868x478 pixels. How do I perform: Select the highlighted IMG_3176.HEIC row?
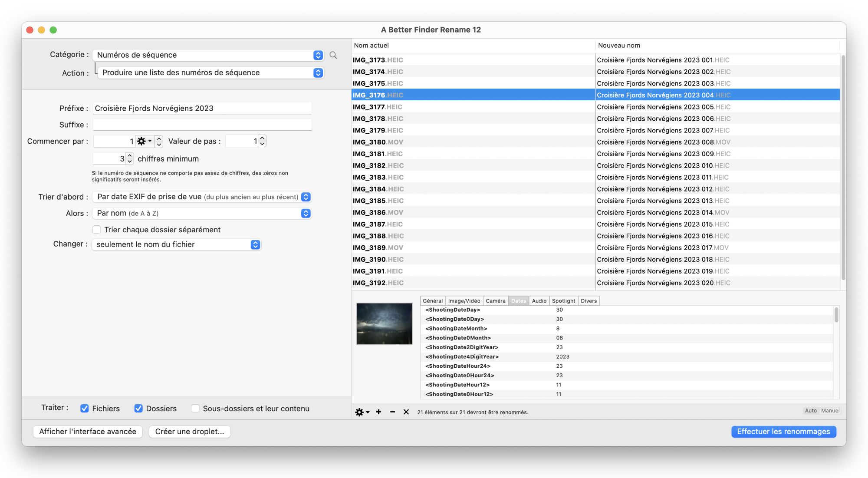point(473,95)
